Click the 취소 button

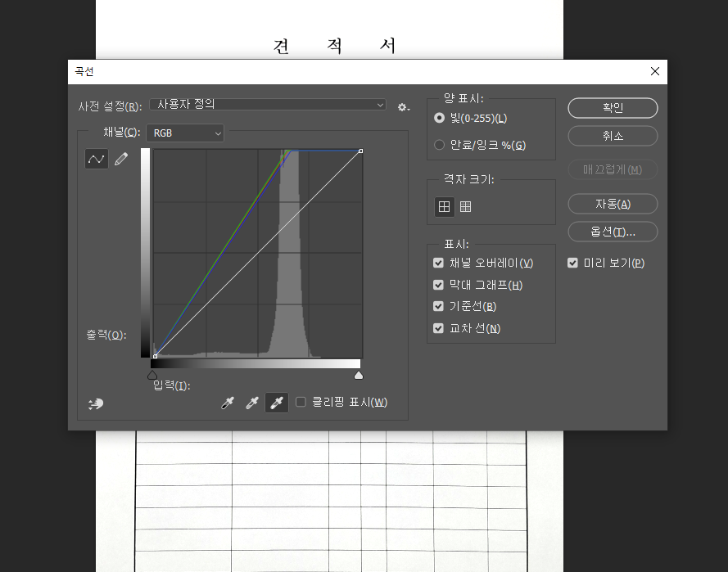[x=613, y=136]
